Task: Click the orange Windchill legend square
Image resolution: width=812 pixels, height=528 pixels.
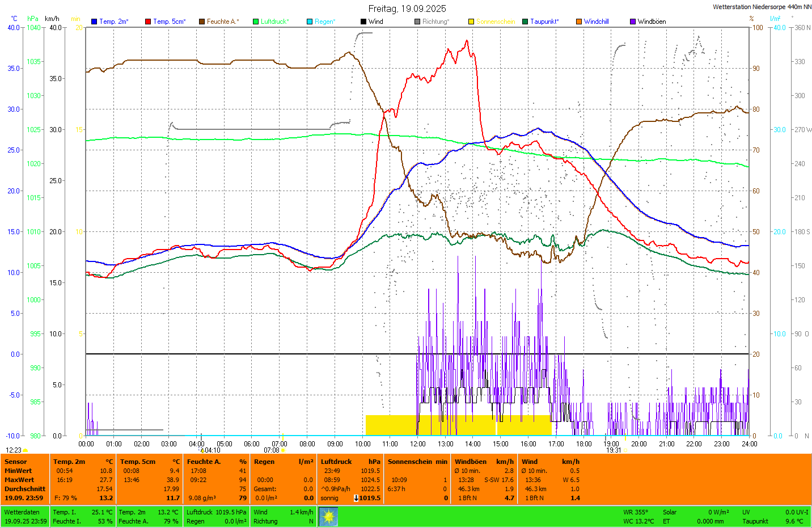Action: 579,22
